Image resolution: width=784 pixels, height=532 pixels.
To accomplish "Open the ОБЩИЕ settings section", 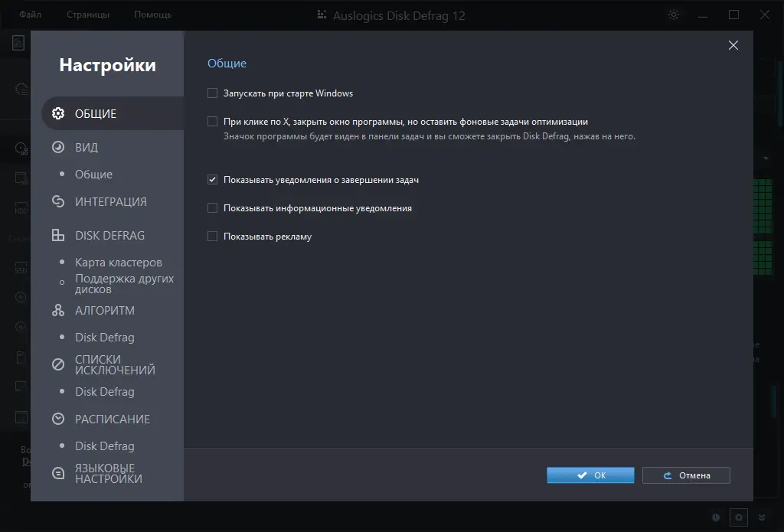I will click(113, 113).
